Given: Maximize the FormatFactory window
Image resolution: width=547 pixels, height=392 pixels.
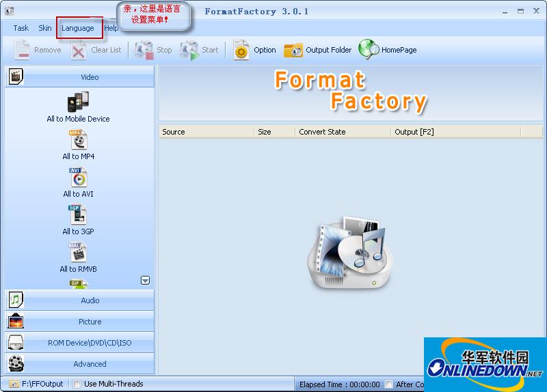Looking at the screenshot, I should pyautogui.click(x=520, y=11).
